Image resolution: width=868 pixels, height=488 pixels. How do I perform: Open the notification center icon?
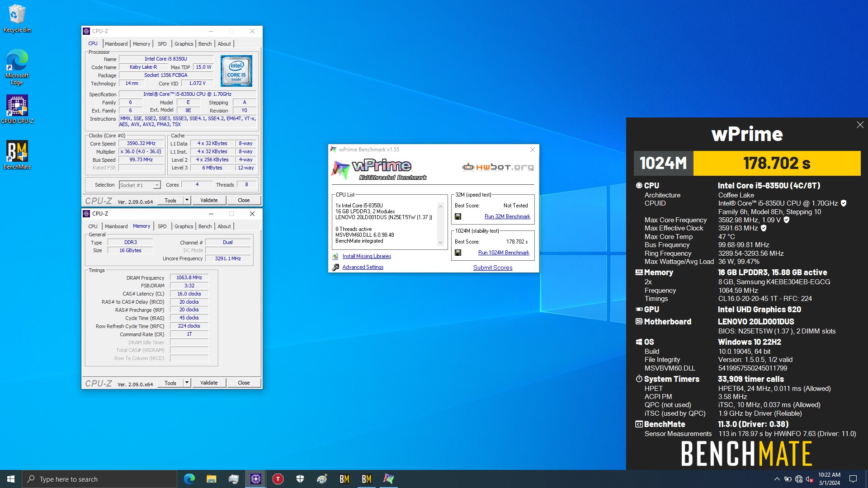point(853,479)
